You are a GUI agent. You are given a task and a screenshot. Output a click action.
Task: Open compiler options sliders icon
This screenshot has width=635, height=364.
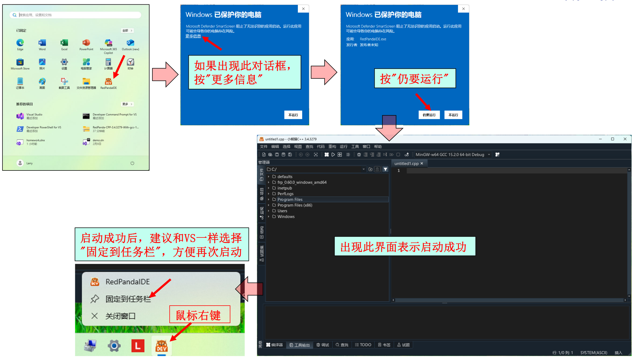tap(348, 155)
